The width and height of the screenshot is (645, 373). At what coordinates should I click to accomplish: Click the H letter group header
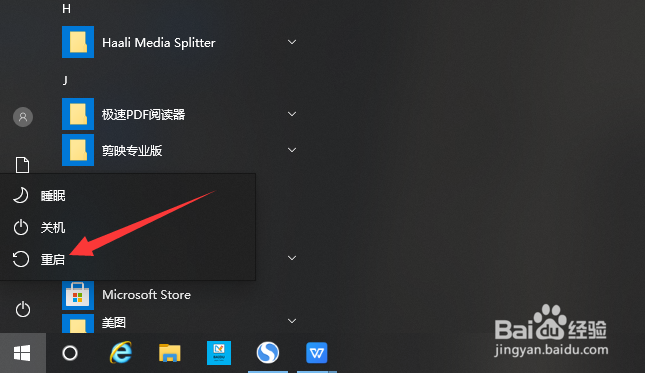coord(67,9)
